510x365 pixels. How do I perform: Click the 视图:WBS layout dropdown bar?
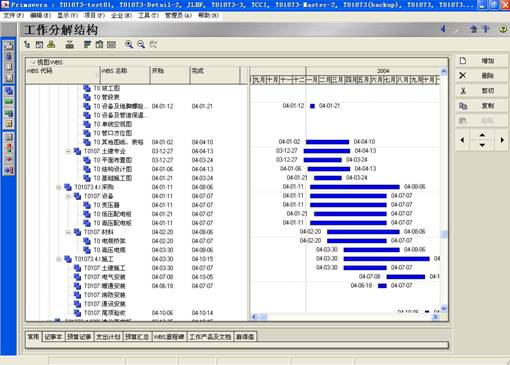pos(236,62)
